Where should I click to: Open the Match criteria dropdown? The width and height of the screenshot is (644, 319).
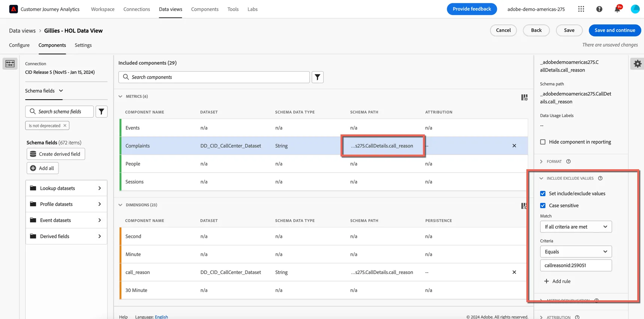point(576,227)
